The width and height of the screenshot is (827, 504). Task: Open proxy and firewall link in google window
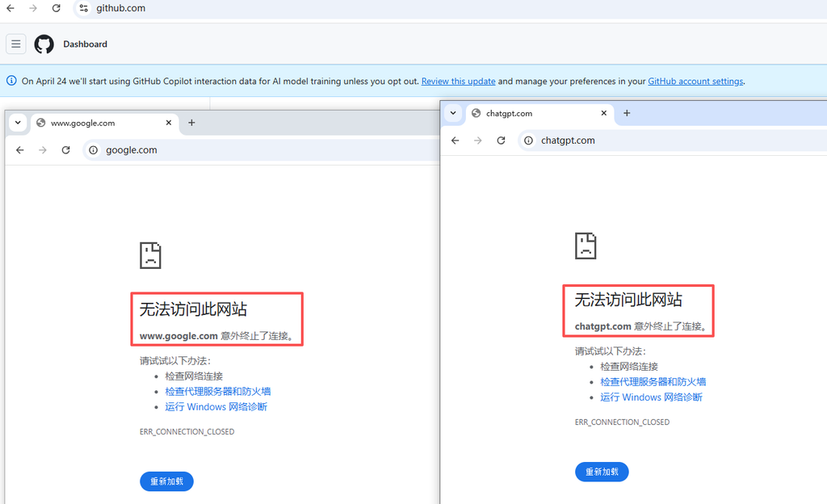(x=218, y=391)
